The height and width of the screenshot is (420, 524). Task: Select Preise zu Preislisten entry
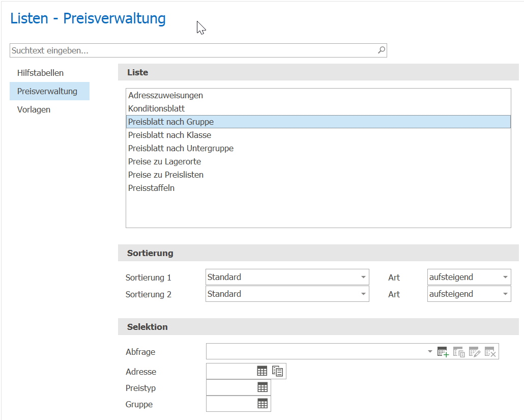318,175
